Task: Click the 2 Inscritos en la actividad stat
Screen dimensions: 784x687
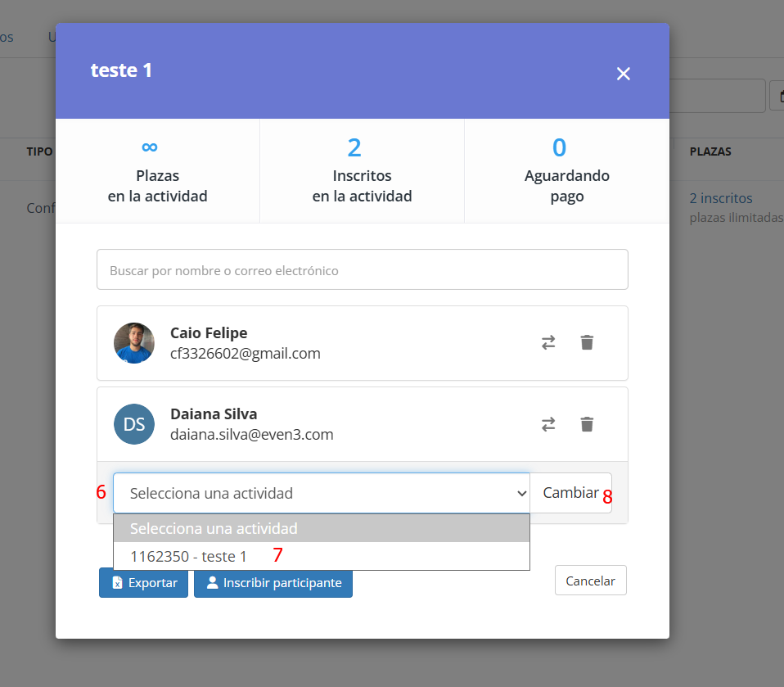Action: tap(362, 170)
